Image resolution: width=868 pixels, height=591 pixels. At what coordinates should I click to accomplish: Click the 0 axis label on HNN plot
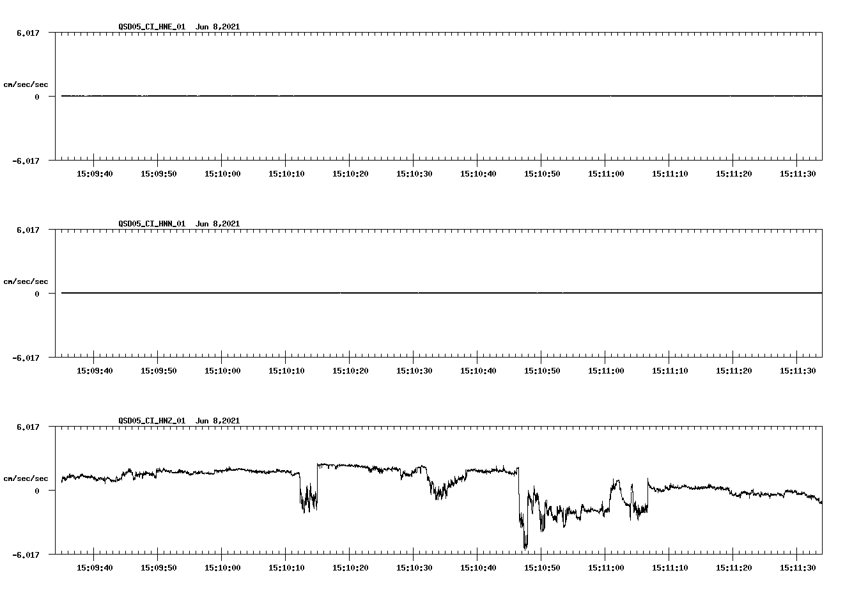point(37,294)
